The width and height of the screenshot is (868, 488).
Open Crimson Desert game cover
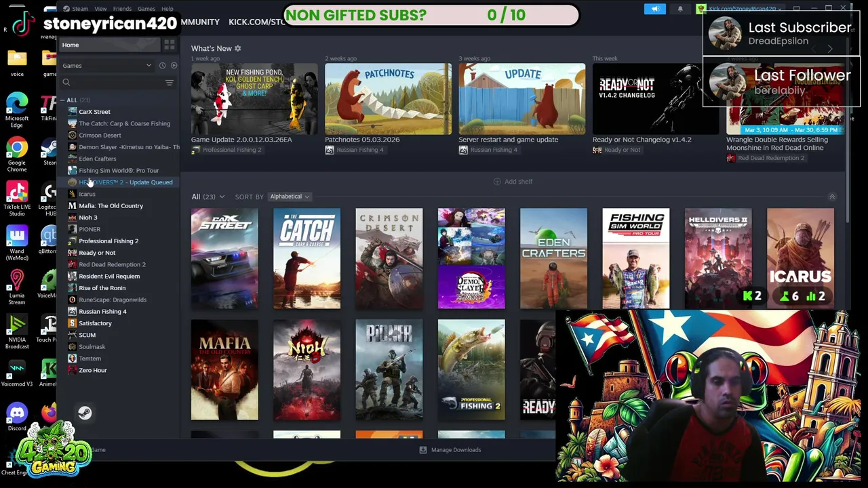coord(389,258)
